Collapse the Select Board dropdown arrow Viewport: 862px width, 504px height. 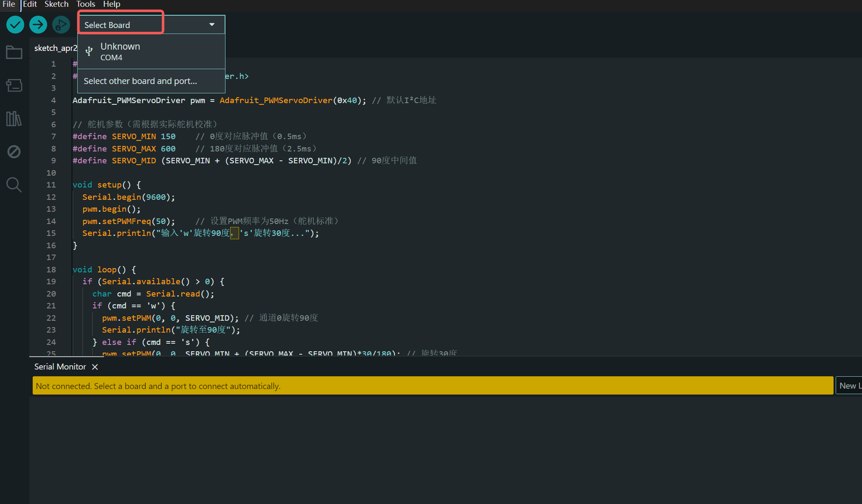tap(212, 25)
